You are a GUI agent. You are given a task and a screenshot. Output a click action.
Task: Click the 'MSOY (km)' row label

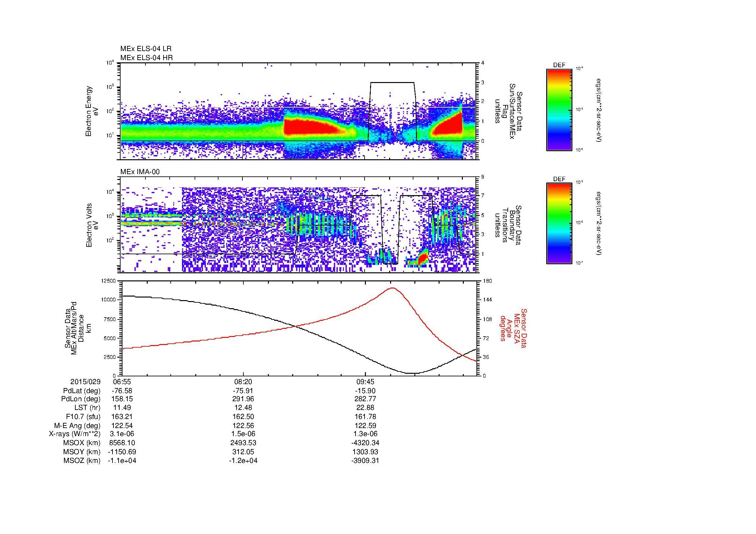[82, 452]
